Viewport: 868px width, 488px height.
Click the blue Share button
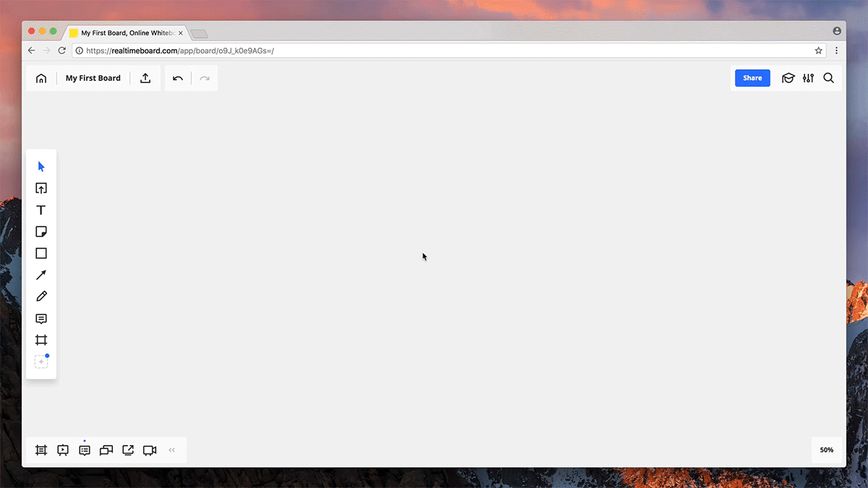(x=752, y=78)
